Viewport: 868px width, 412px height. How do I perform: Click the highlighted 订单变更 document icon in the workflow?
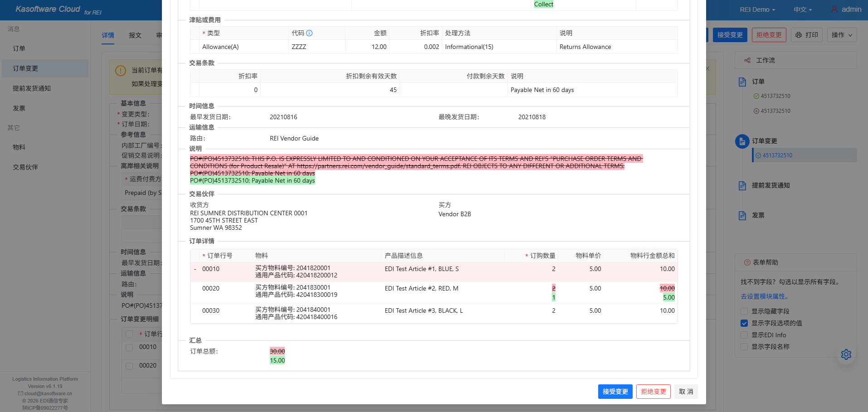[742, 141]
